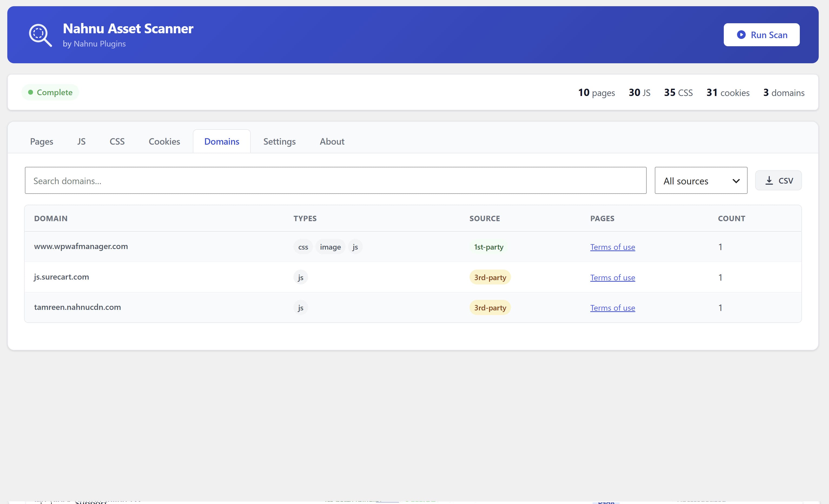
Task: Switch to the JS tab
Action: (x=81, y=141)
